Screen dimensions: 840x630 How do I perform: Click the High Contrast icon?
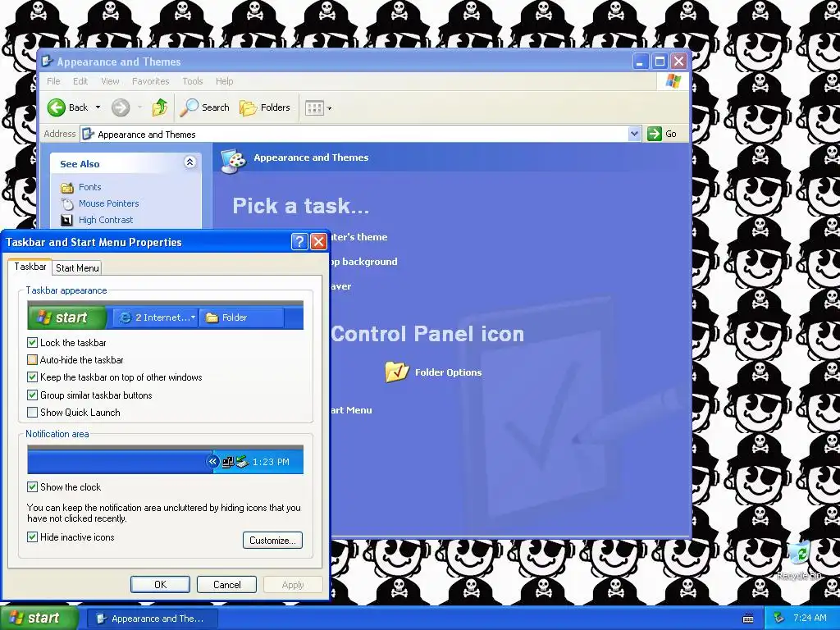(66, 220)
